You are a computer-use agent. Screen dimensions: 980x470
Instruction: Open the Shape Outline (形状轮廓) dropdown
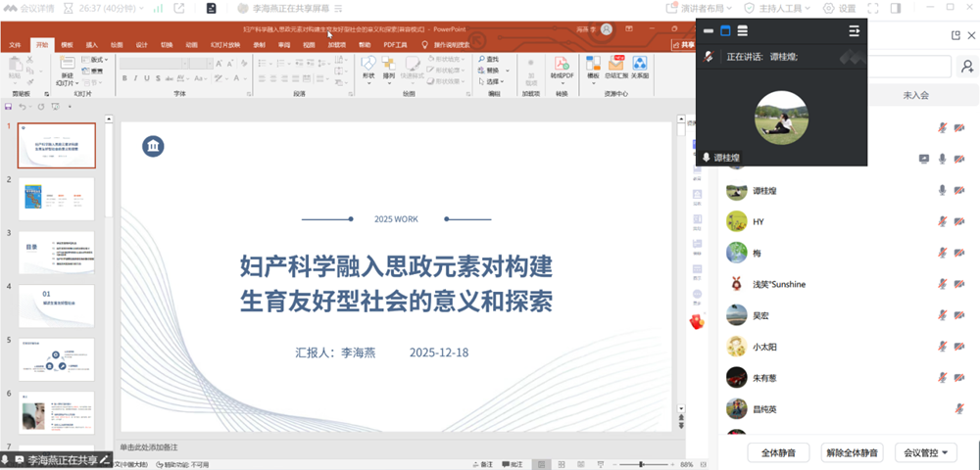tap(447, 70)
